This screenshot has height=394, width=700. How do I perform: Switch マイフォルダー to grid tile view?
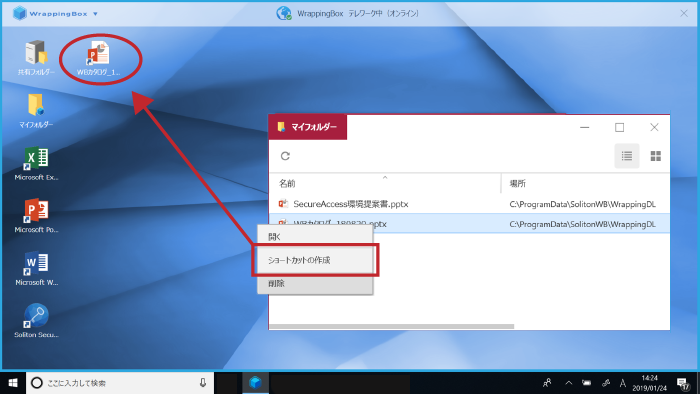point(655,156)
